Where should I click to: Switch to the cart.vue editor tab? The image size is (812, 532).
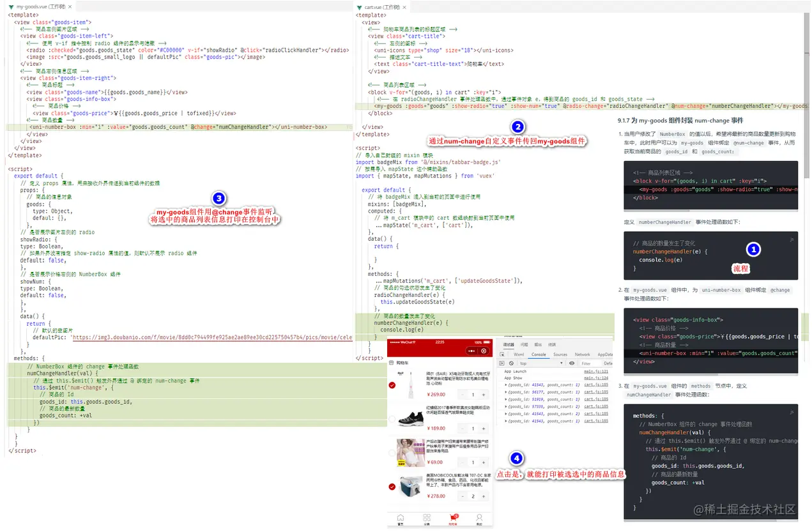point(383,8)
